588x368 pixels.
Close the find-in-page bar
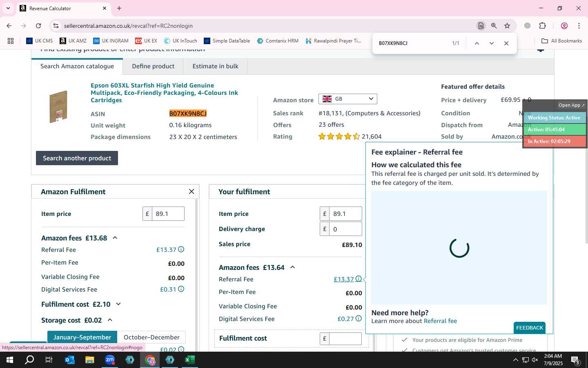point(506,43)
